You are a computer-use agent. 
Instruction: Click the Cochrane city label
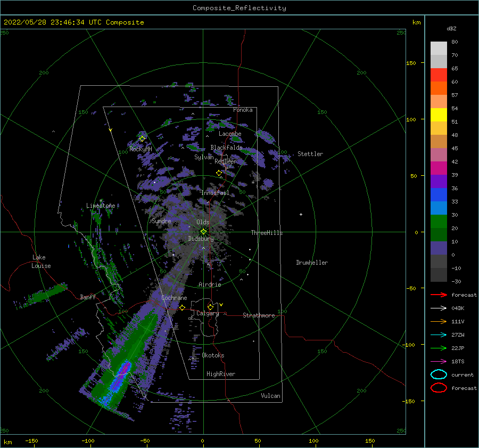(x=174, y=298)
